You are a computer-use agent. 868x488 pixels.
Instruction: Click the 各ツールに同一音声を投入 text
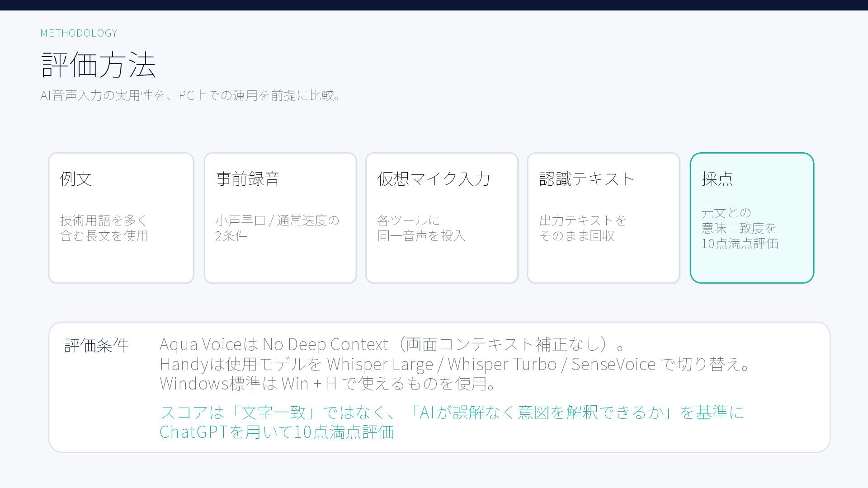(421, 228)
